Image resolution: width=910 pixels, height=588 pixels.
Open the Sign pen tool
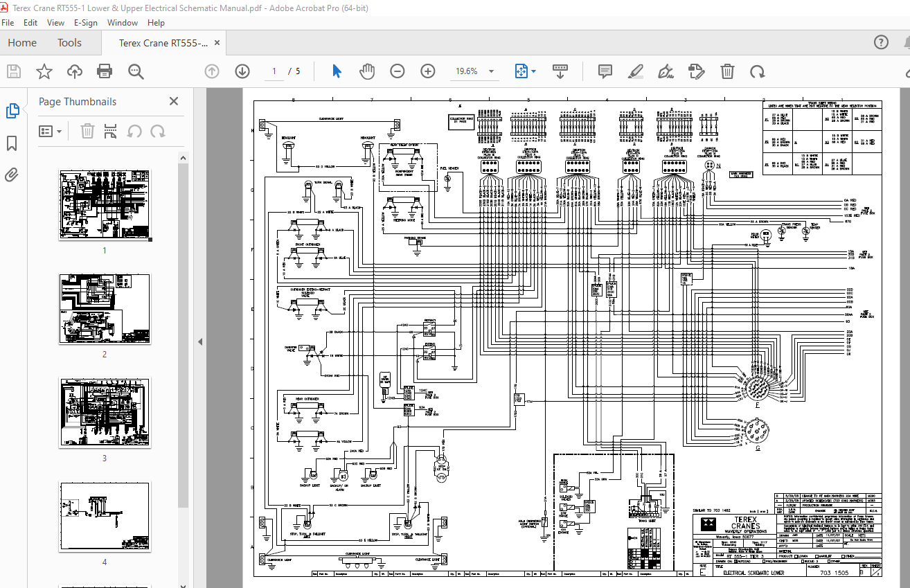click(x=666, y=71)
